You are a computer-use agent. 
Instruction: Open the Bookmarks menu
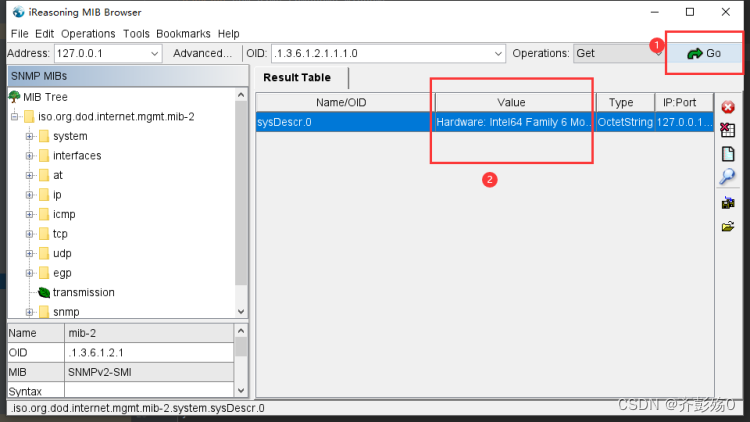point(184,33)
